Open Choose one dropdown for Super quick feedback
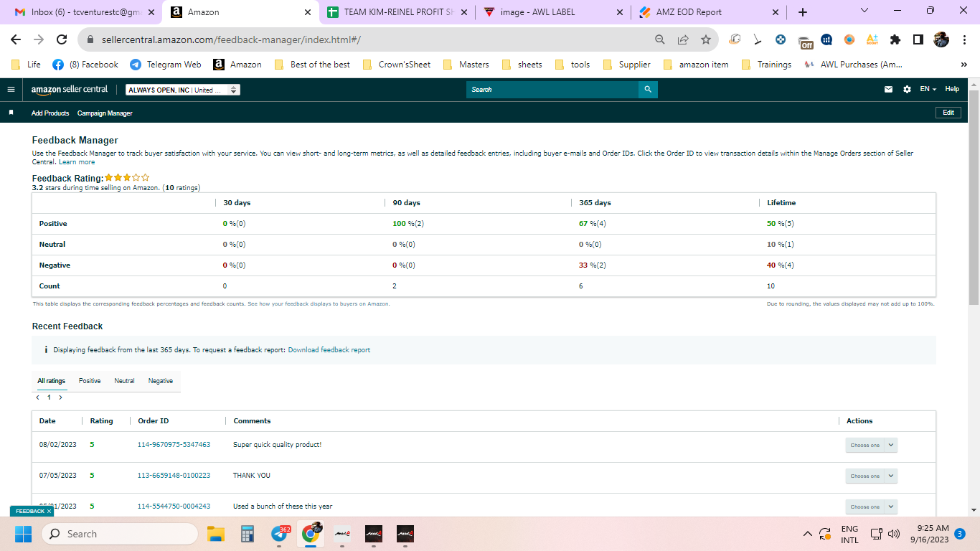Viewport: 980px width, 551px height. point(871,445)
